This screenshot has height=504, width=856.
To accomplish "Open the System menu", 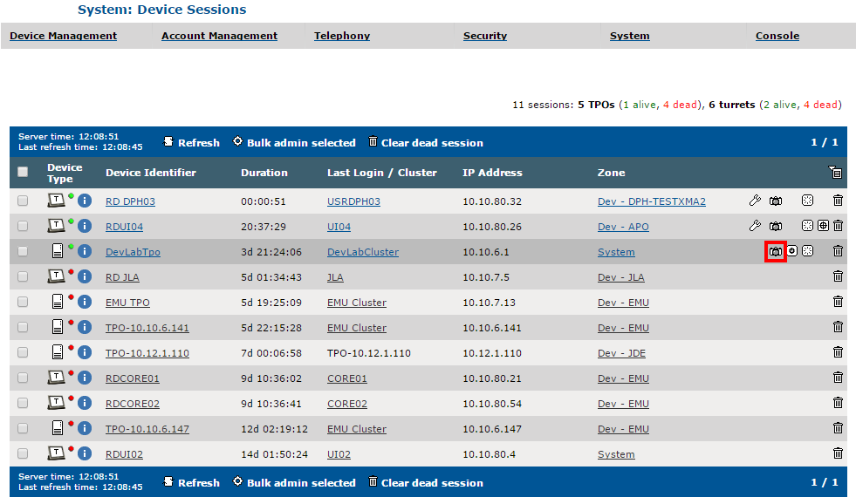I will click(x=629, y=36).
